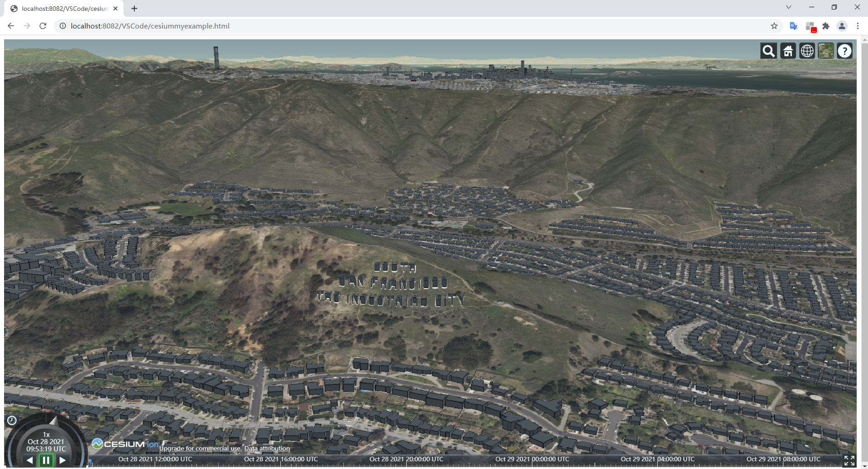Bookmark this page with the star icon

tap(774, 26)
